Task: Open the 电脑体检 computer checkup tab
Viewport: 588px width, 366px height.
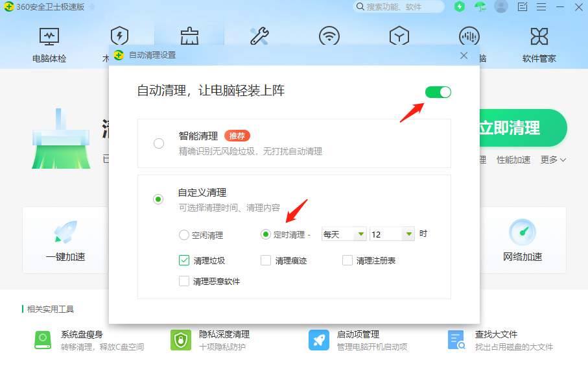Action: 49,43
